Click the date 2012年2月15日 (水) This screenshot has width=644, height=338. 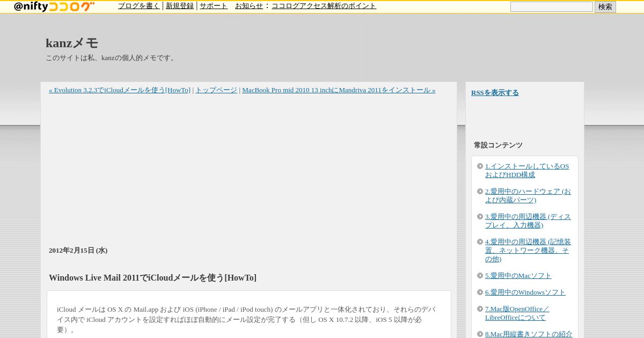[x=78, y=251]
